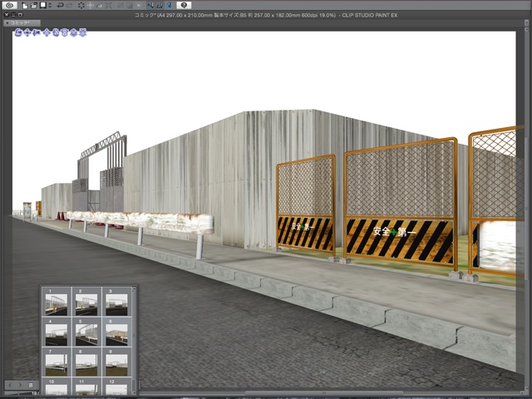Choose camera angle preset 4
Image resolution: width=532 pixels, height=399 pixels.
pos(57,332)
